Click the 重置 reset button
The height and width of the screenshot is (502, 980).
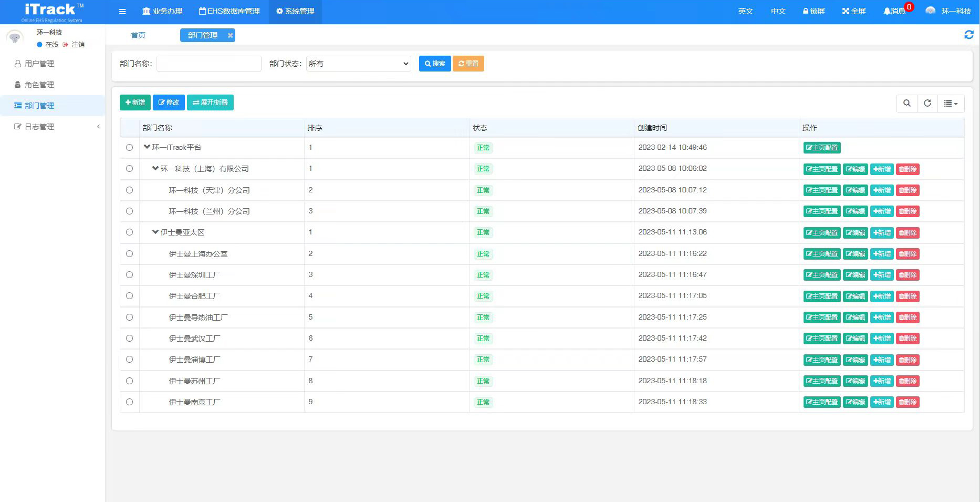[x=468, y=64]
